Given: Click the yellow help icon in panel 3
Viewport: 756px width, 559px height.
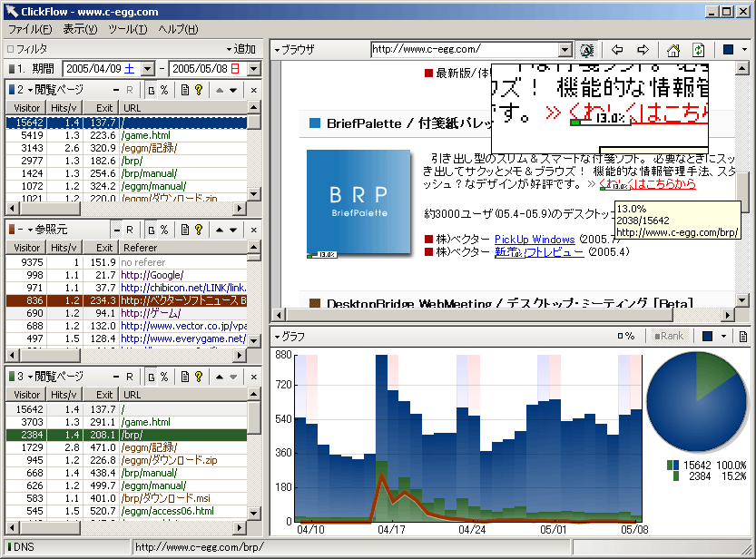Looking at the screenshot, I should (199, 377).
